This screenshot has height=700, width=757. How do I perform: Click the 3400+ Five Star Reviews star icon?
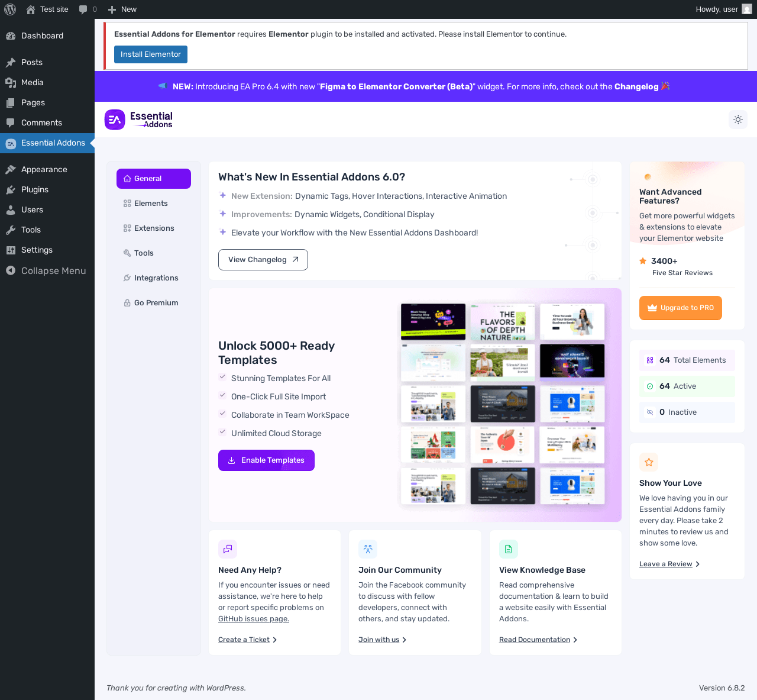643,261
